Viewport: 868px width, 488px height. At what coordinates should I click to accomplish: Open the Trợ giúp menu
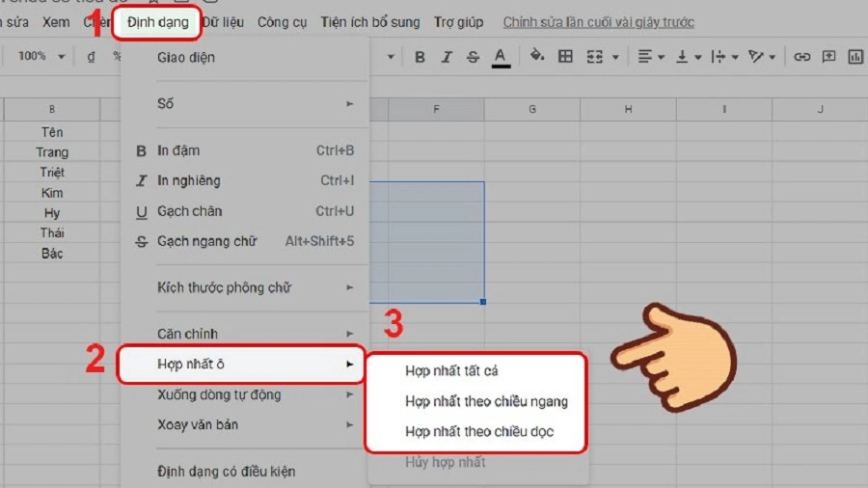tap(458, 22)
